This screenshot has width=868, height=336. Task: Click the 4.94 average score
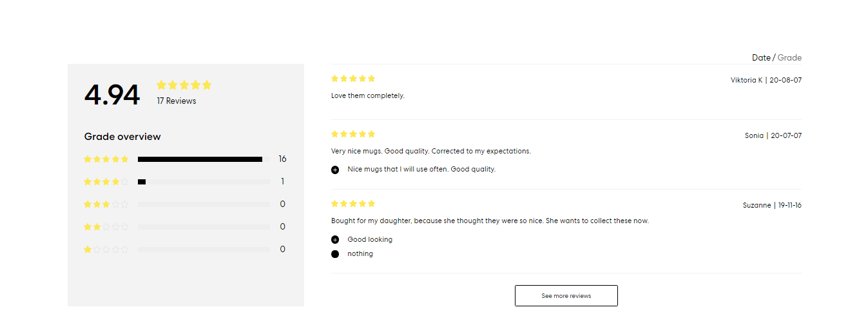(112, 95)
